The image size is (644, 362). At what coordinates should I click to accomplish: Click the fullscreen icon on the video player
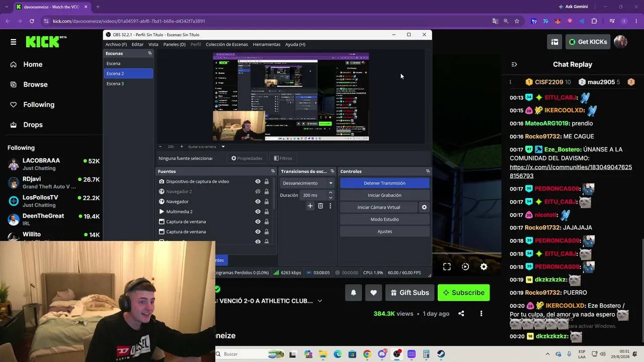447,267
